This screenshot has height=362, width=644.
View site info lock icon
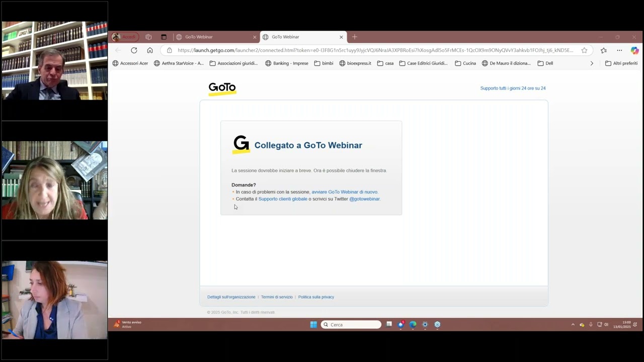point(169,50)
